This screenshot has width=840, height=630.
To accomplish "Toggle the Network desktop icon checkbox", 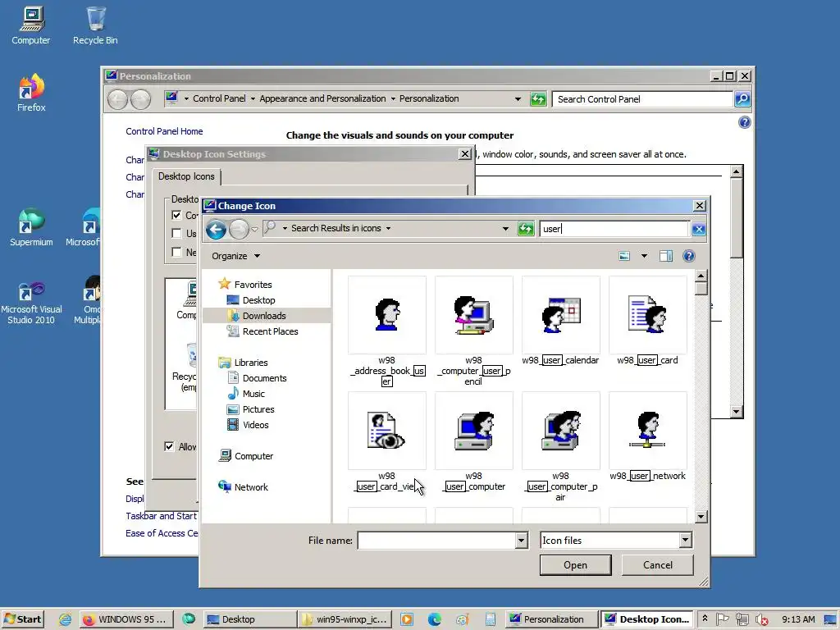I will click(x=176, y=252).
